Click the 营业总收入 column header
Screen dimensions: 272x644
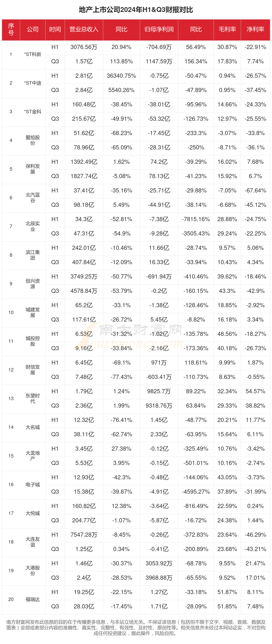[x=84, y=29]
